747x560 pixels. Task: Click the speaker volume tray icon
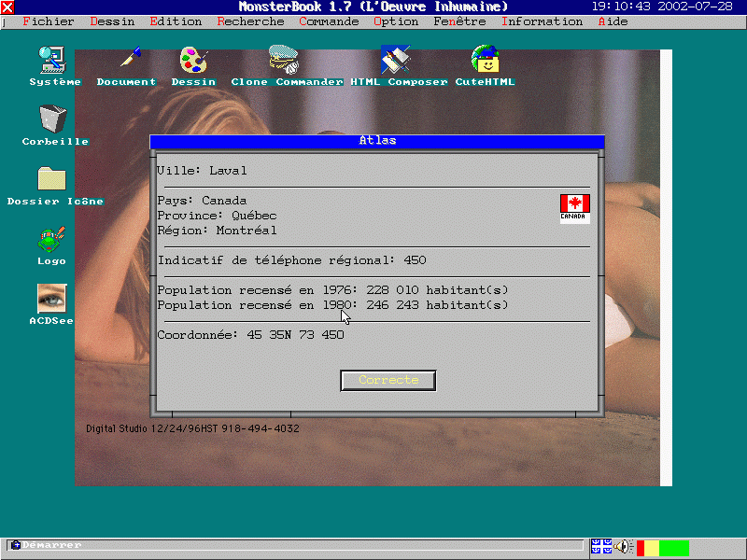click(x=624, y=546)
